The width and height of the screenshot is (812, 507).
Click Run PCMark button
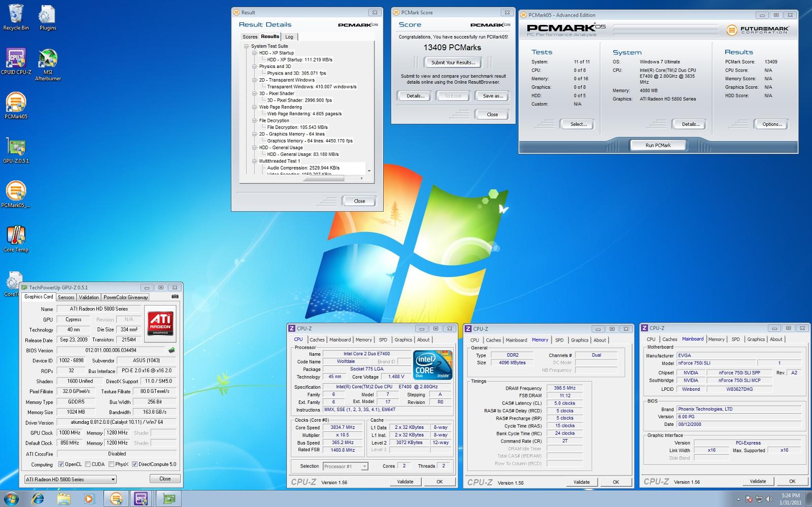pyautogui.click(x=658, y=145)
